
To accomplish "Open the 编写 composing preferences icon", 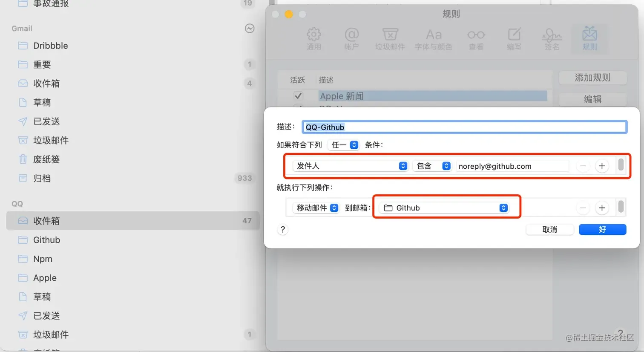I will click(514, 39).
